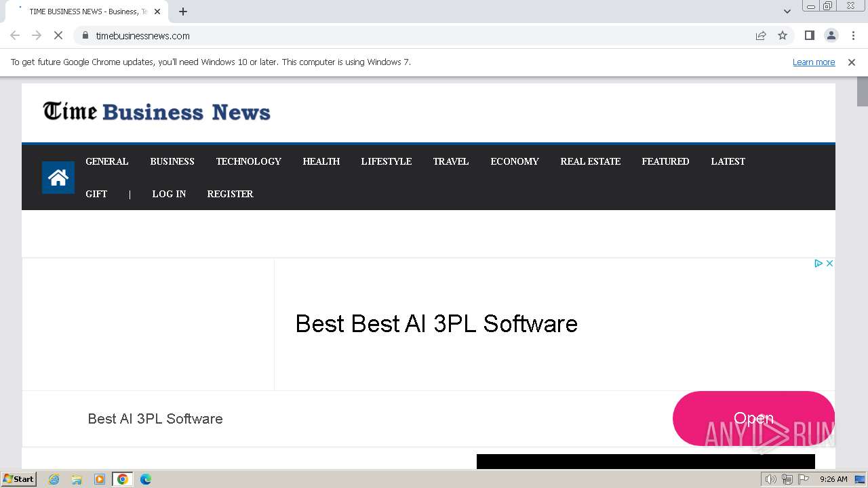Open the GIFT menu item
Viewport: 868px width, 488px height.
[x=96, y=194]
